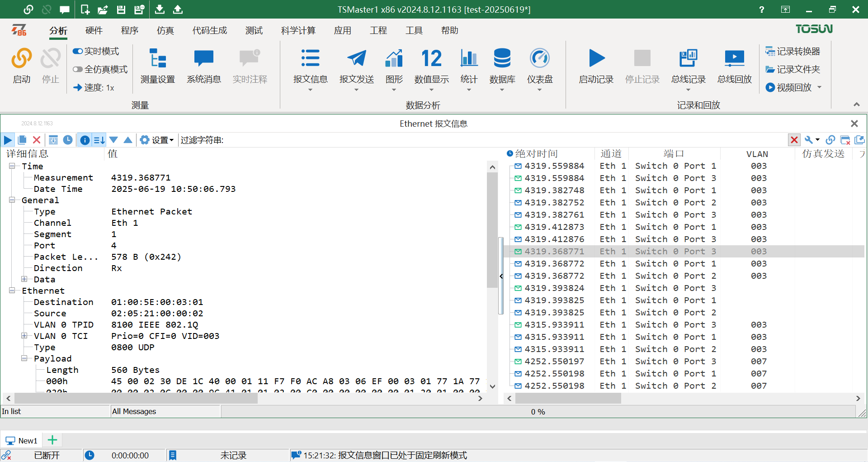868x462 pixels.
Task: Click the comment bubble icon in title bar
Action: click(x=65, y=9)
